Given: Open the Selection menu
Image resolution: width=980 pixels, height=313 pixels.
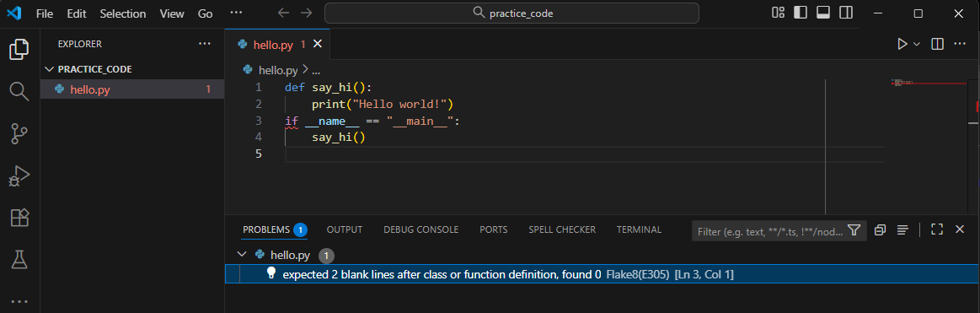Looking at the screenshot, I should [x=122, y=13].
